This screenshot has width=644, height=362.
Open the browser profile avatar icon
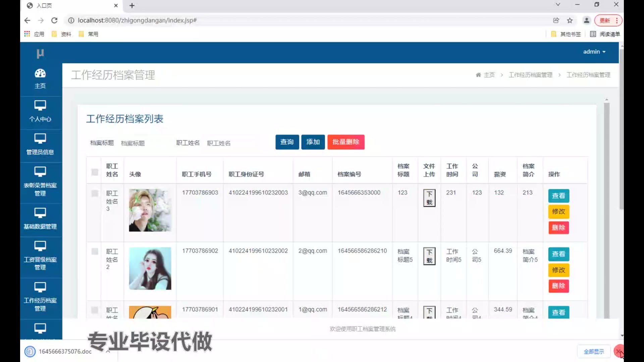(586, 20)
